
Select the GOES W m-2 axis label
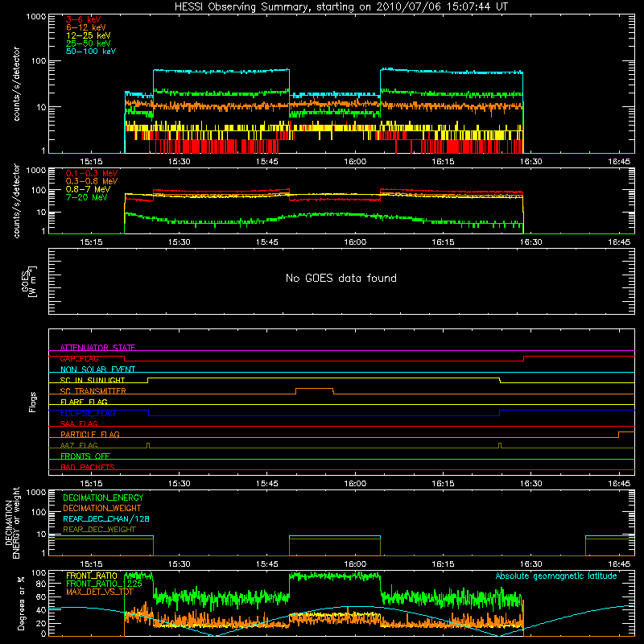pyautogui.click(x=29, y=281)
